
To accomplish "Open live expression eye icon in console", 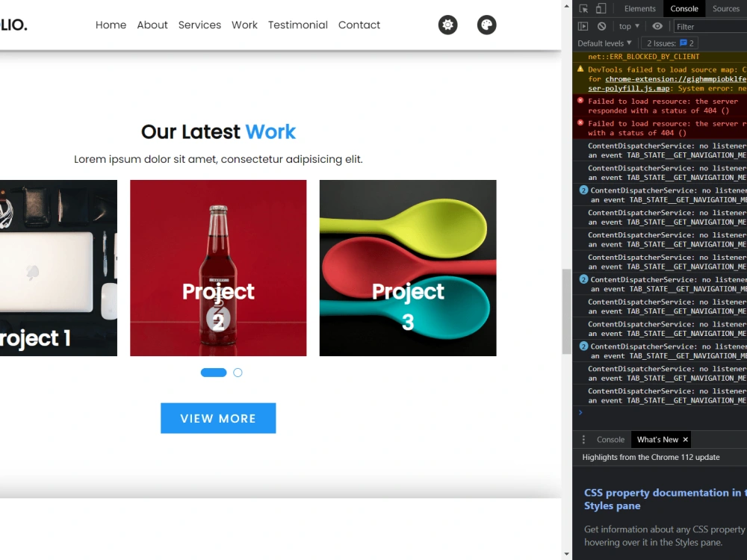I will (x=657, y=26).
